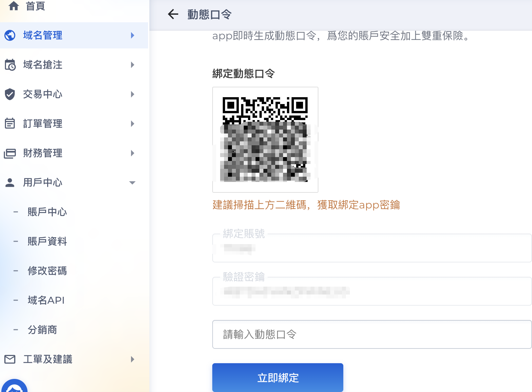Image resolution: width=532 pixels, height=392 pixels.
Task: Expand the 交易中心 submenu arrow
Action: pyautogui.click(x=132, y=94)
